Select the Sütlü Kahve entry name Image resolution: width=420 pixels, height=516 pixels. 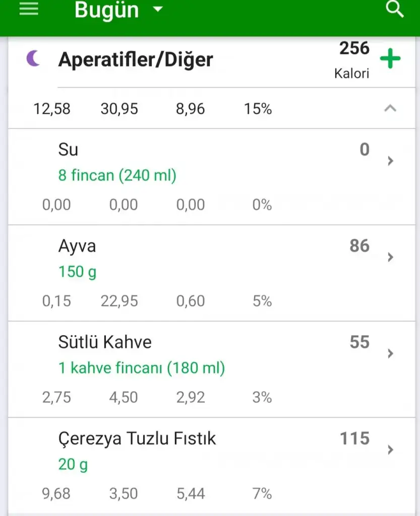pyautogui.click(x=105, y=342)
